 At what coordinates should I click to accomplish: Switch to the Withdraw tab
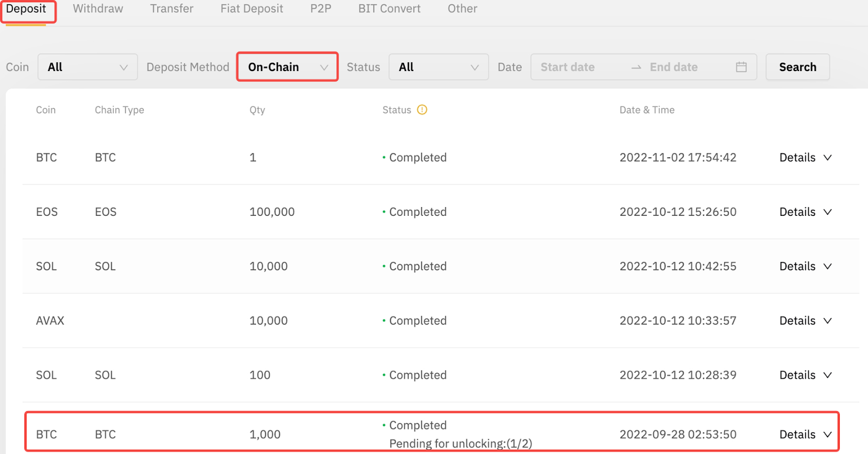click(98, 9)
